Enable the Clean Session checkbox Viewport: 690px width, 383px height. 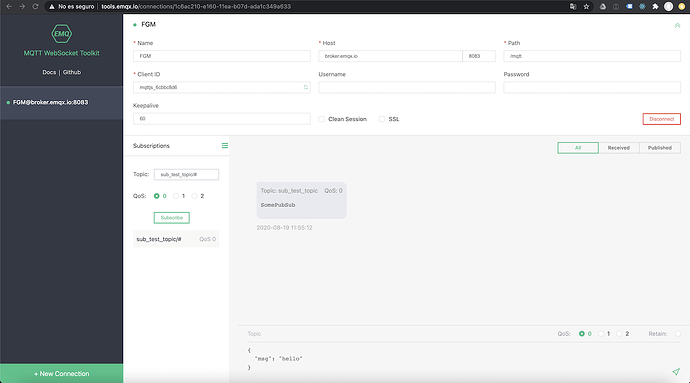[322, 119]
